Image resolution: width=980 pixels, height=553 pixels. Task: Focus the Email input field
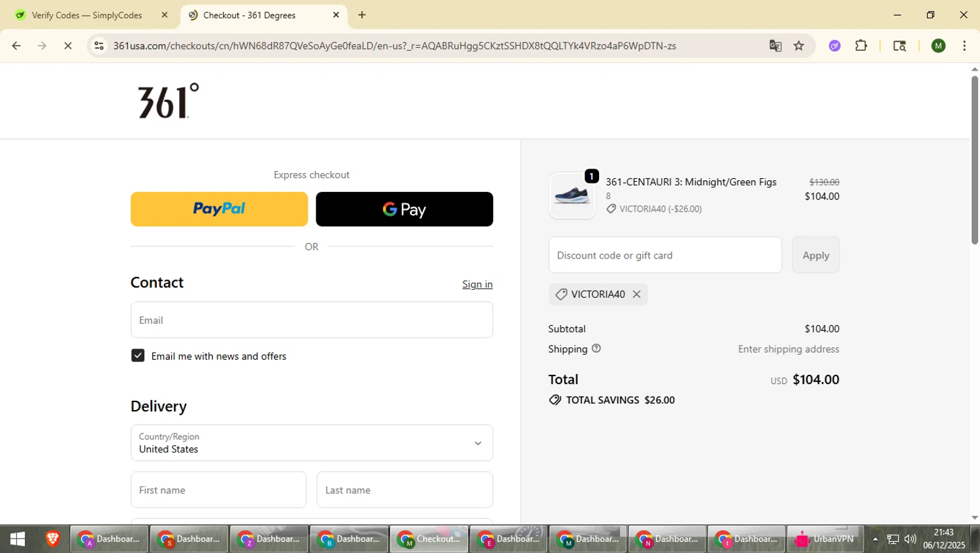tap(312, 320)
